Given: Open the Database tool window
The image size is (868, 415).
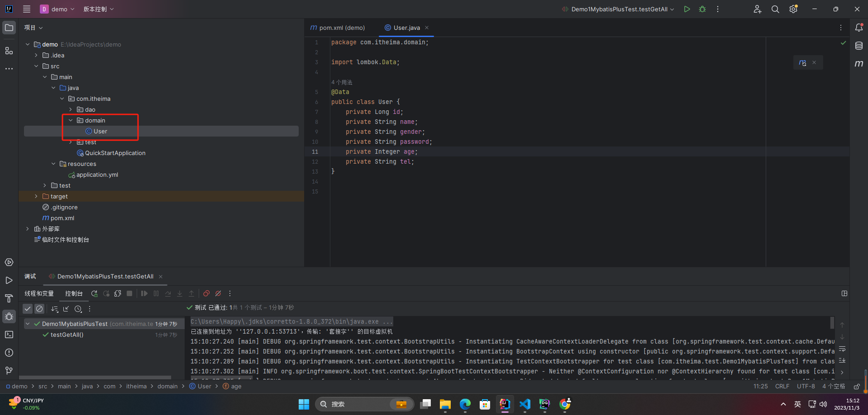Looking at the screenshot, I should (859, 46).
